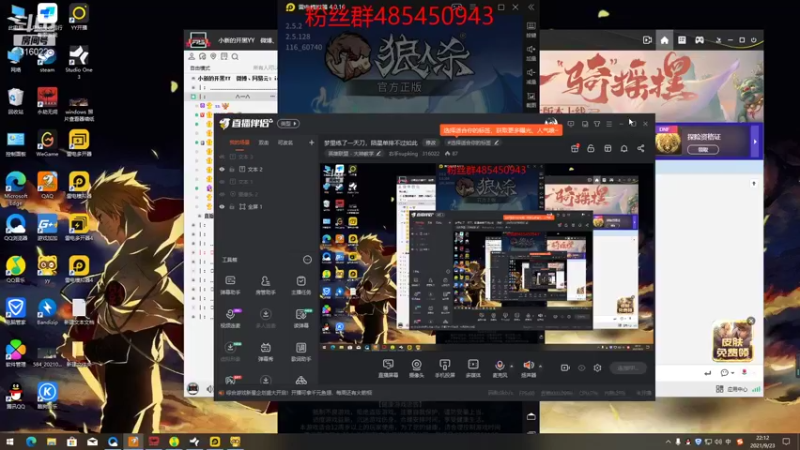Open the notification bell icon

[624, 148]
